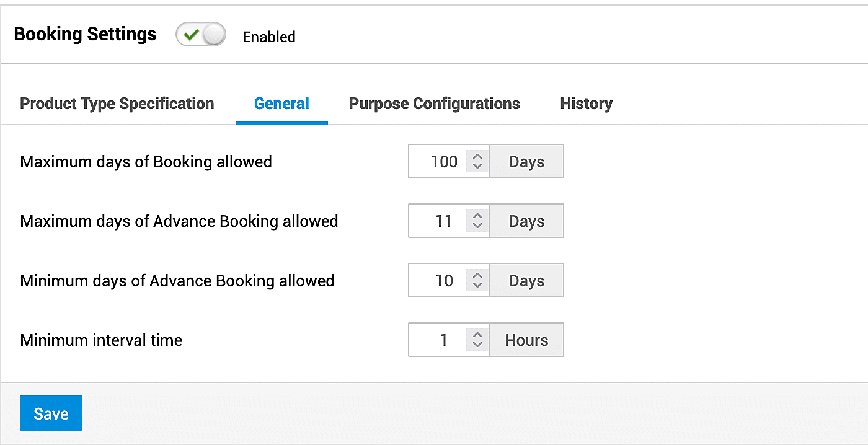Viewport: 868px width, 445px height.
Task: Decrease Maximum days of Booking with down arrow
Action: (x=477, y=167)
